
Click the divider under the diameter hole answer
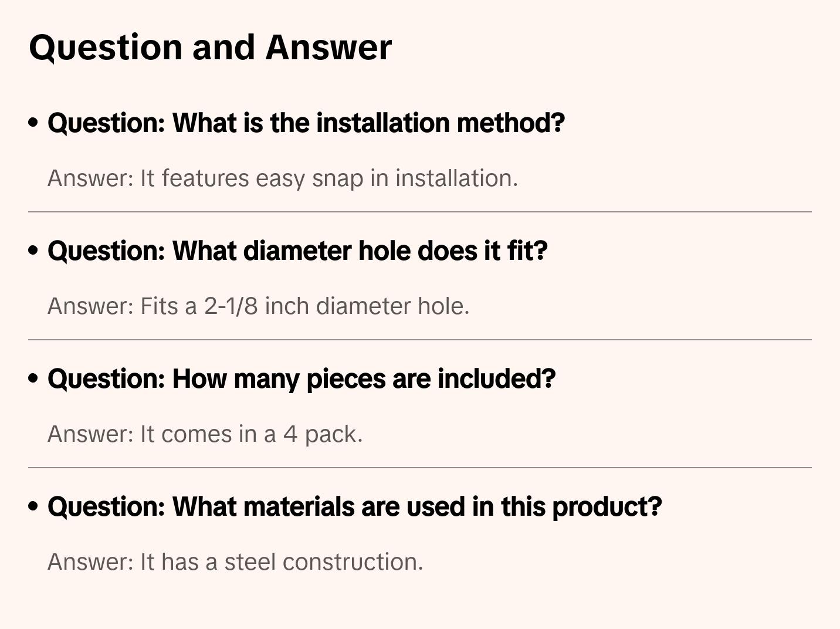[419, 340]
